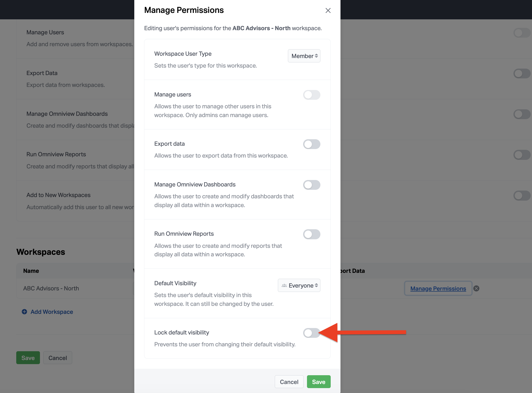The height and width of the screenshot is (393, 532).
Task: Enable Run Omniview Reports in dialog
Action: [x=311, y=234]
